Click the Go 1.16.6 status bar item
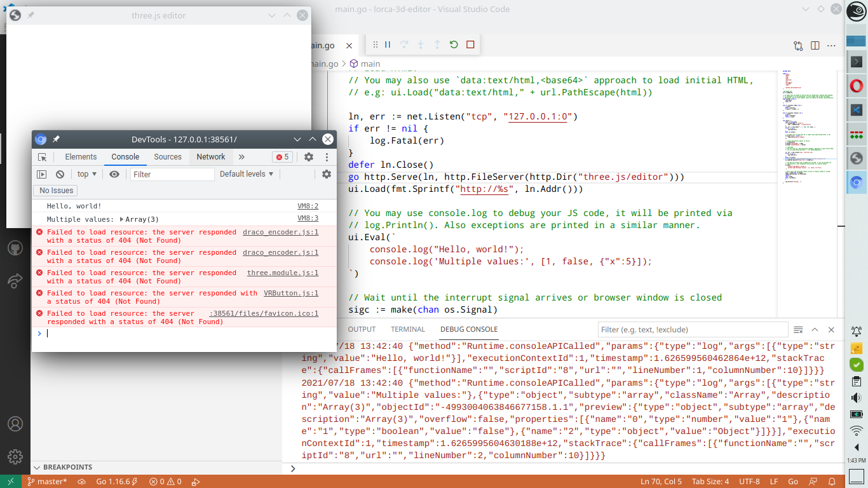 click(112, 481)
